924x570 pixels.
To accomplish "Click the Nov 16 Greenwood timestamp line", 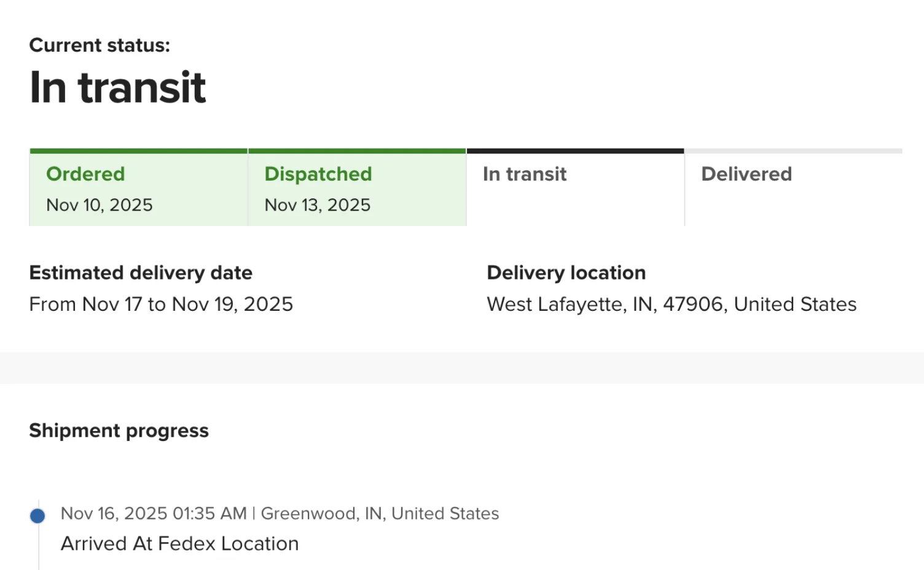I will pos(280,513).
